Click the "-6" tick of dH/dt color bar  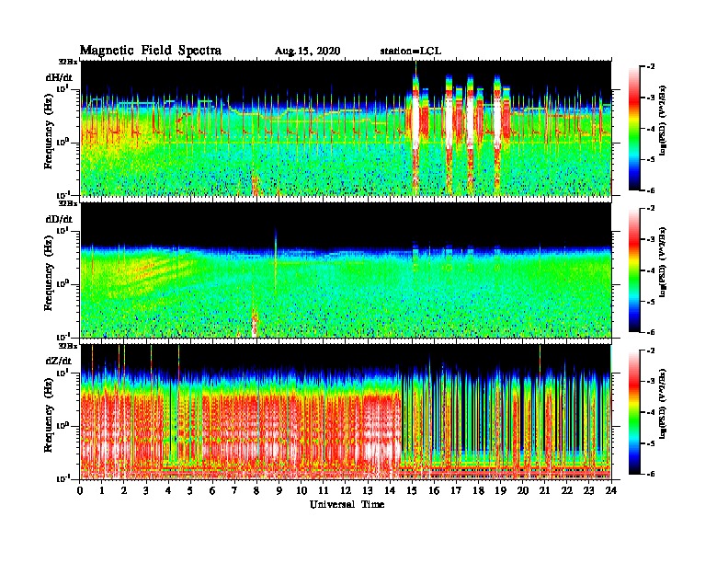click(x=651, y=190)
